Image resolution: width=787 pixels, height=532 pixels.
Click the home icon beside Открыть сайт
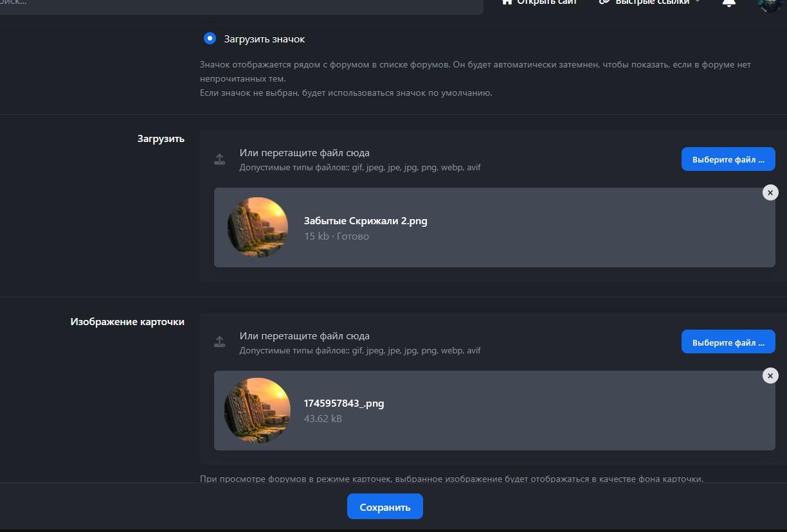(507, 3)
